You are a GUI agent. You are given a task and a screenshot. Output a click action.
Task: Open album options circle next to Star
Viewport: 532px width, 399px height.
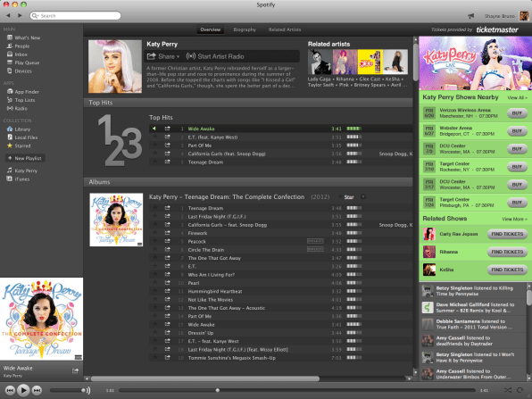click(363, 196)
